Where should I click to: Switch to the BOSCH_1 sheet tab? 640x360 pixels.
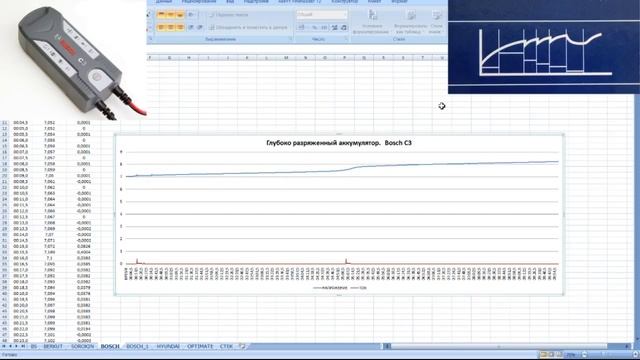pos(138,346)
